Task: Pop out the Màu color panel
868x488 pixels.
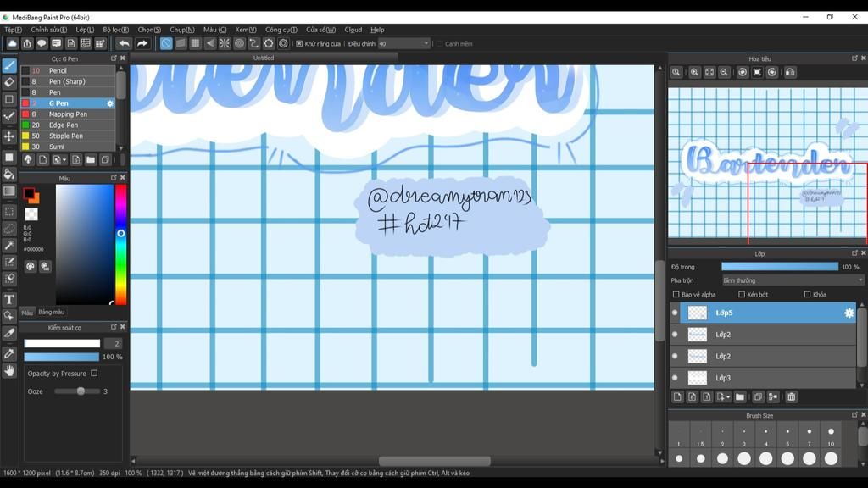Action: (114, 178)
